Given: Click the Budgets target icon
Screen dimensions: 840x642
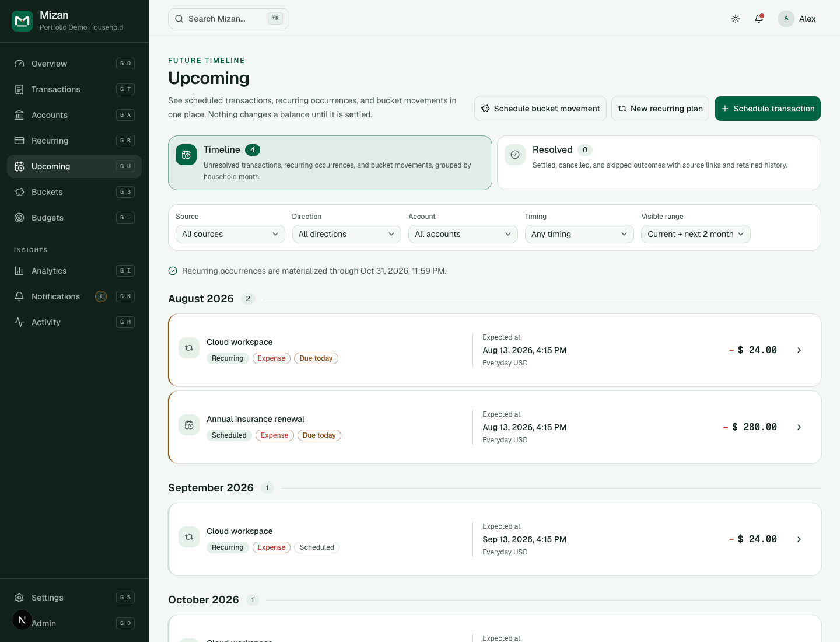Looking at the screenshot, I should pos(19,218).
